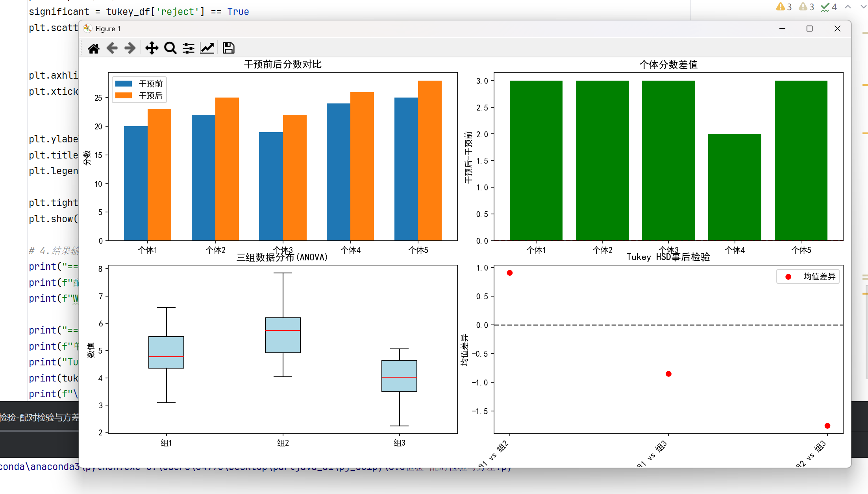
Task: Click the red 均值差异 legend marker
Action: [788, 277]
